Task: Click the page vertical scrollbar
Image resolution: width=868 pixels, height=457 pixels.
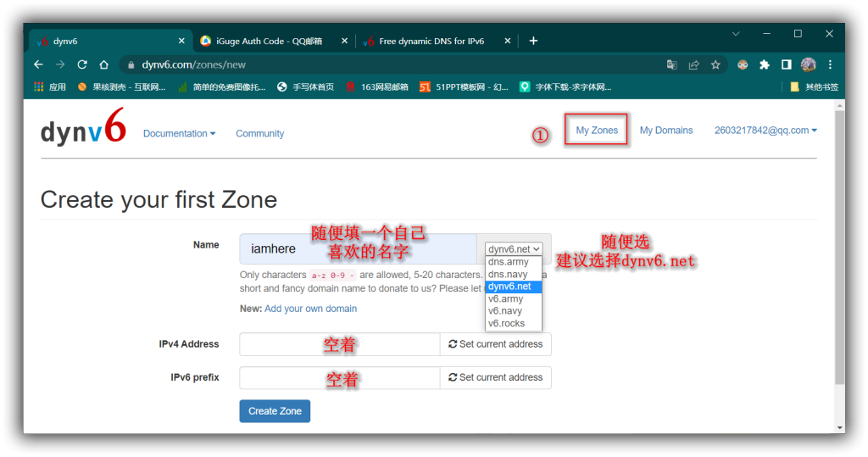Action: [840, 247]
